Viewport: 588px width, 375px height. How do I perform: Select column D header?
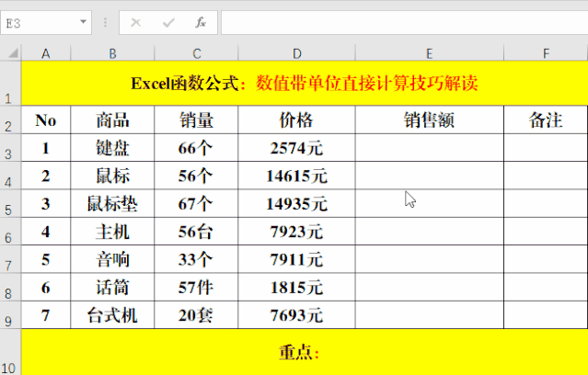[296, 53]
